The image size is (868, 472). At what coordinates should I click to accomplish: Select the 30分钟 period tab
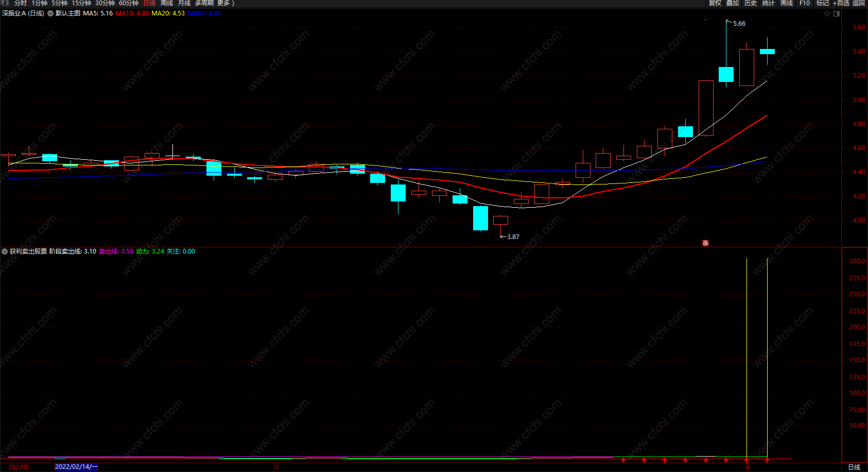[105, 3]
